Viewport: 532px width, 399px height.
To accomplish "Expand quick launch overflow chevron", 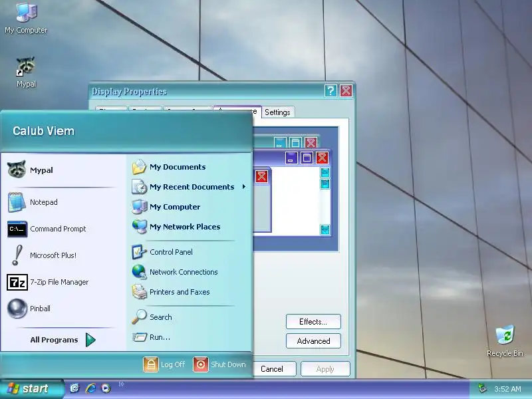I will click(x=122, y=384).
